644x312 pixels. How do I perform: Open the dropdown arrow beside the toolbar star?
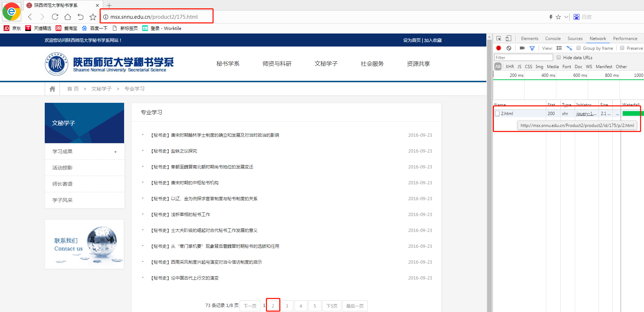click(x=566, y=17)
